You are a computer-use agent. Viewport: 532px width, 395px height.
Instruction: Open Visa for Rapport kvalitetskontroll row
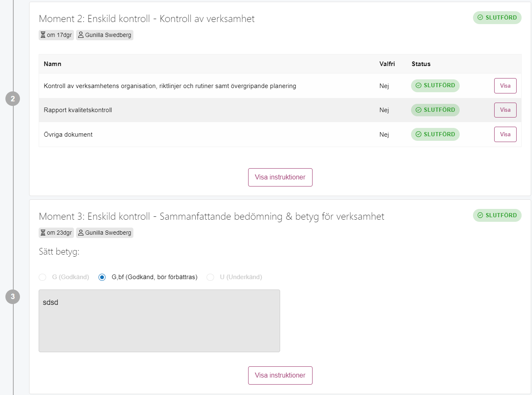pos(505,110)
